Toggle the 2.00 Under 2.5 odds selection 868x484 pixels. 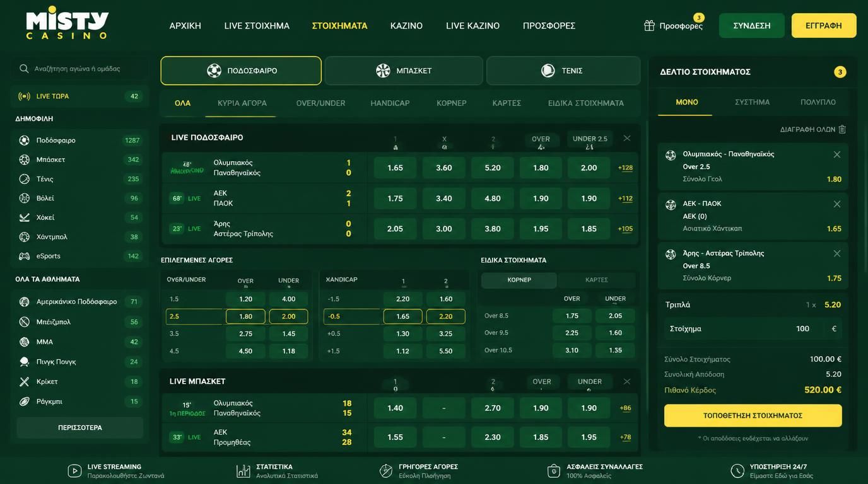pyautogui.click(x=288, y=316)
